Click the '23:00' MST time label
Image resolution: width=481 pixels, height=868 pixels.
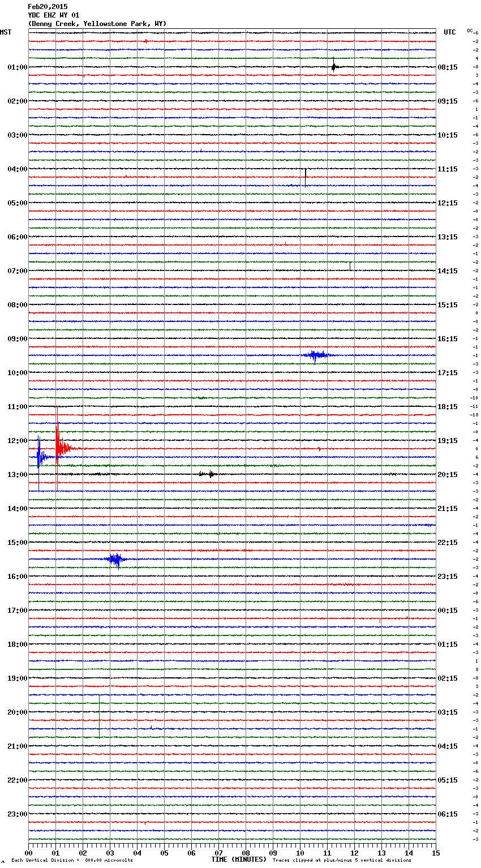18,814
